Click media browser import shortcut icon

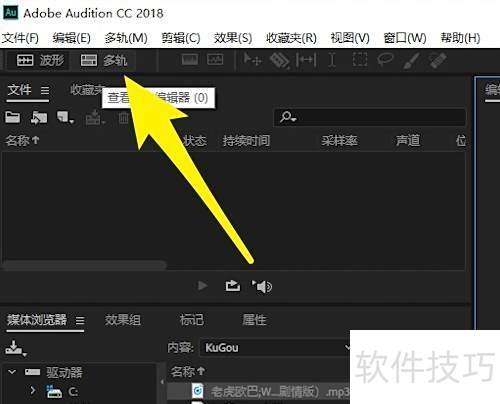(x=15, y=348)
